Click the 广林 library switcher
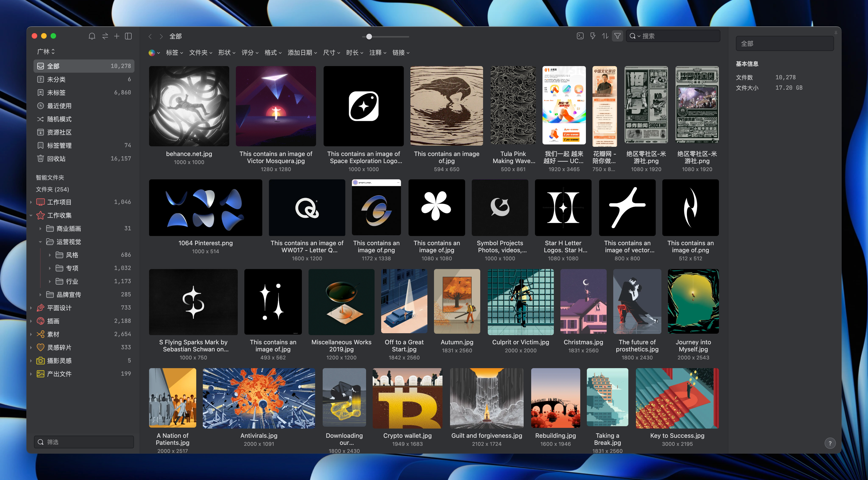The height and width of the screenshot is (480, 868). (46, 52)
